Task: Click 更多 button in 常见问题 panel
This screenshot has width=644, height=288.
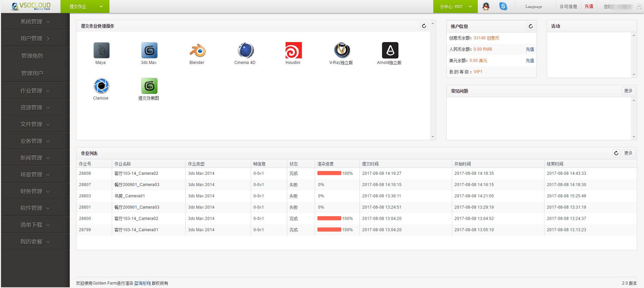Action: 628,91
